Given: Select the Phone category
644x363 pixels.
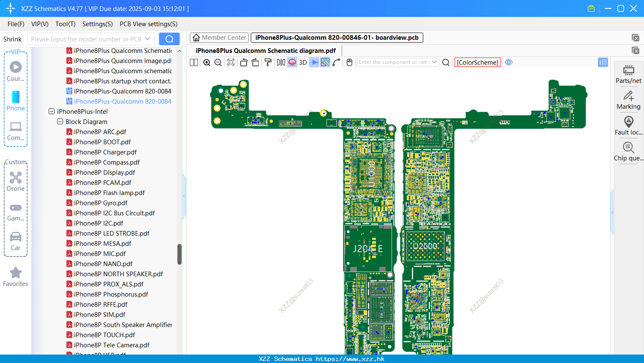Looking at the screenshot, I should click(x=16, y=101).
